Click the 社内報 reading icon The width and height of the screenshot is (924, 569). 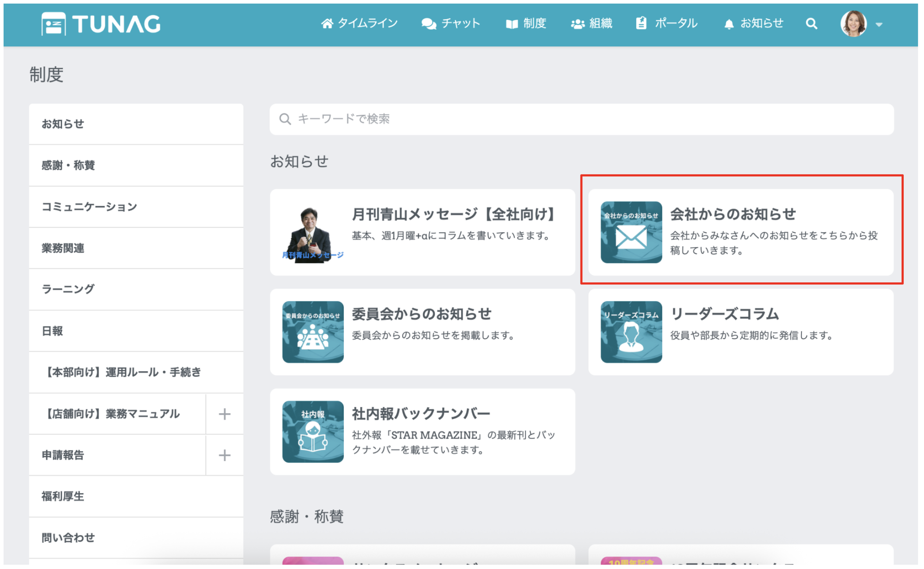(313, 432)
